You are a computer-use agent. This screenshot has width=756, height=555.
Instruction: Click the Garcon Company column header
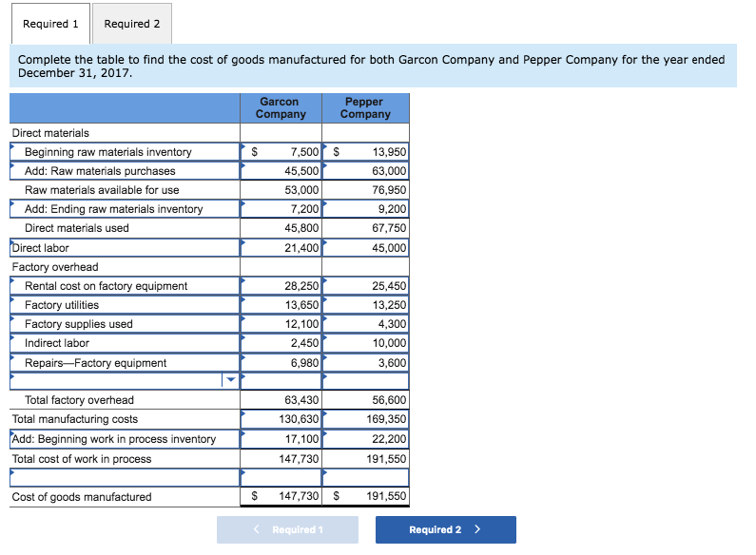coord(281,108)
